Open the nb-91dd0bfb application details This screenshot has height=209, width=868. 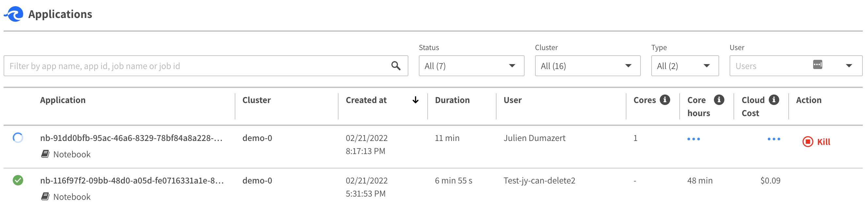tap(131, 138)
